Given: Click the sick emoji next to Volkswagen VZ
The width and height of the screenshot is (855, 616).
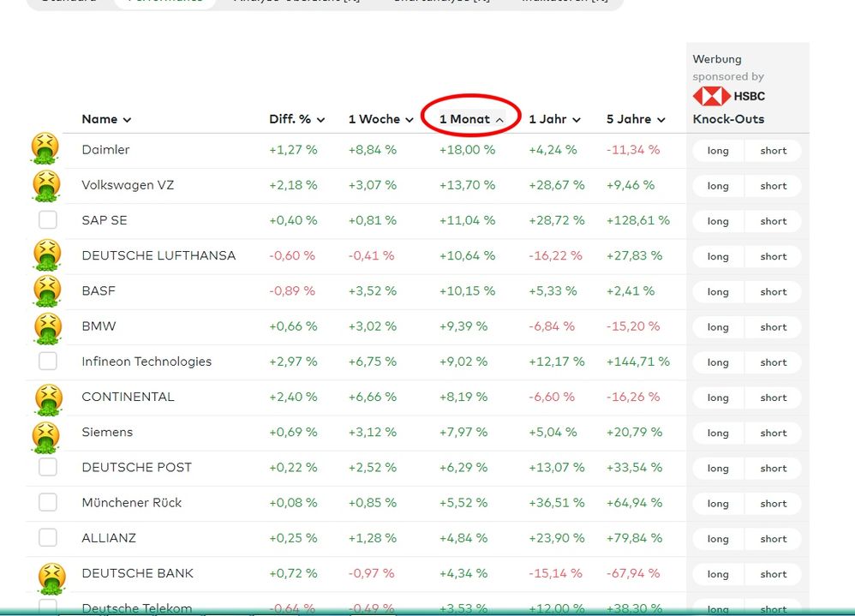Looking at the screenshot, I should [x=46, y=184].
